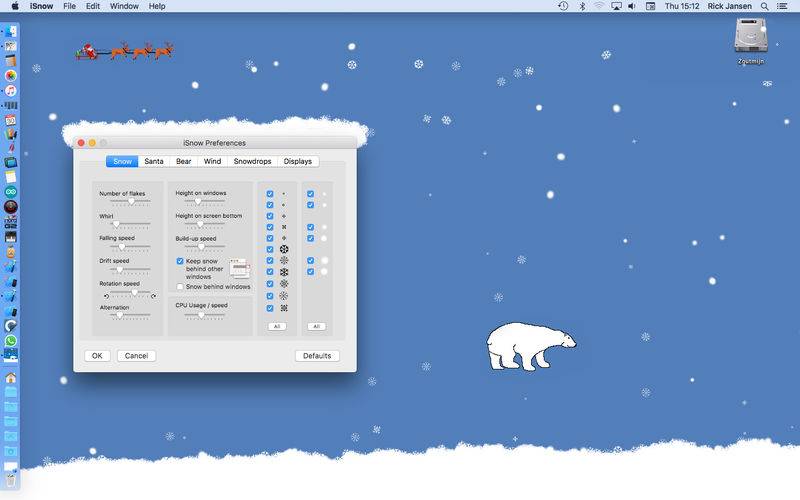800x500 pixels.
Task: Open Notification Center in the menu bar
Action: (782, 6)
